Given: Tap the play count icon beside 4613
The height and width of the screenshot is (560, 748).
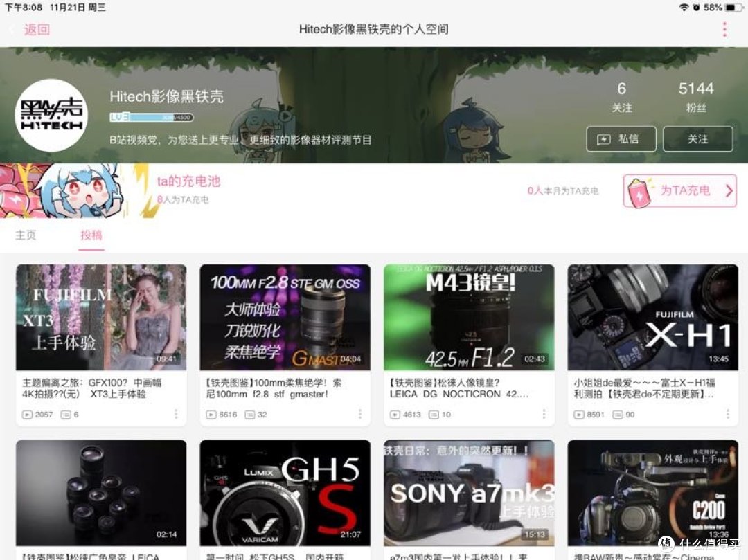Looking at the screenshot, I should tap(395, 415).
